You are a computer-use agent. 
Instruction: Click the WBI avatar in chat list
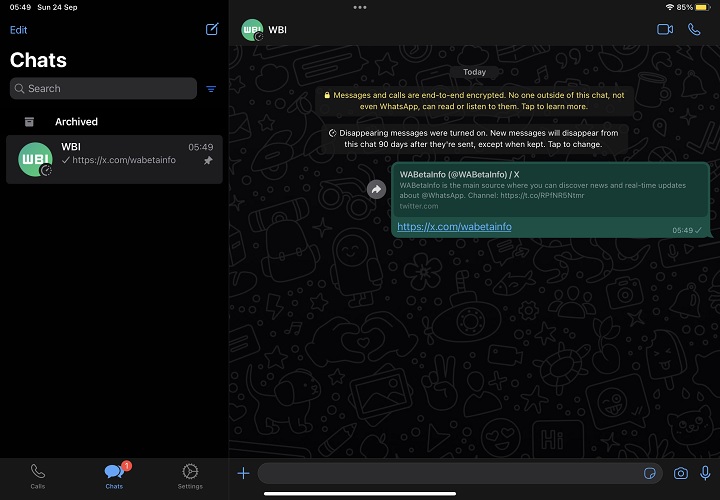click(35, 159)
